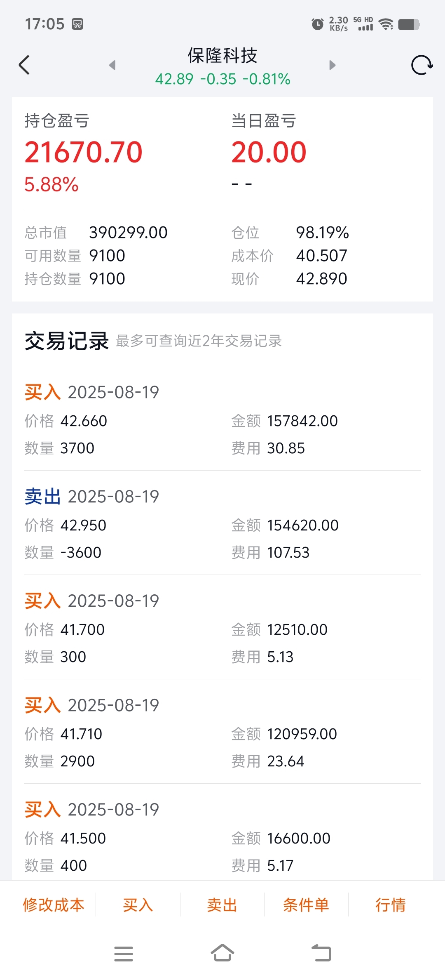
Task: Select the 卖出 record at price 42.950
Action: [222, 524]
